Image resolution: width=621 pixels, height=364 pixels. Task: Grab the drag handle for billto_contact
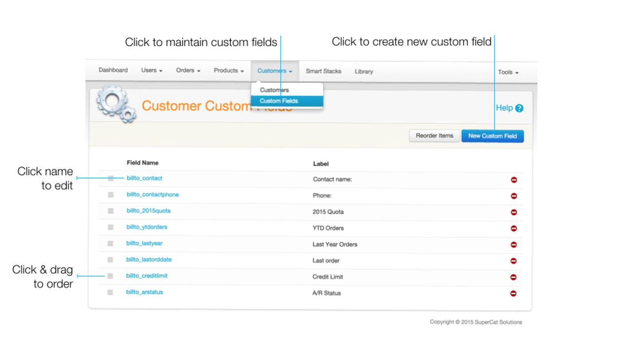click(x=110, y=178)
